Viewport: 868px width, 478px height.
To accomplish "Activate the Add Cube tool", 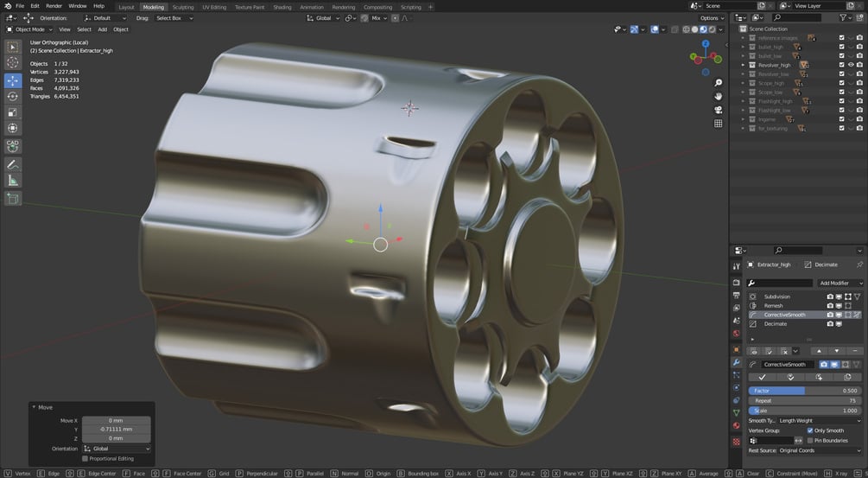I will click(x=13, y=198).
